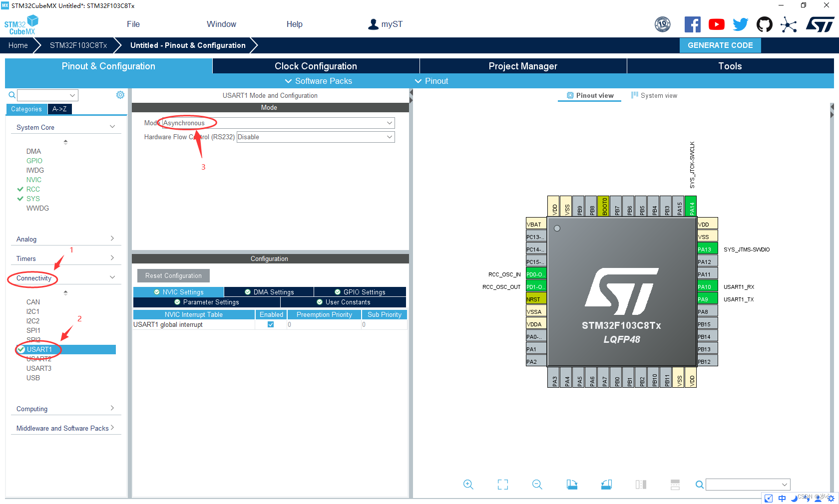Select RCC in System Core list

[33, 189]
